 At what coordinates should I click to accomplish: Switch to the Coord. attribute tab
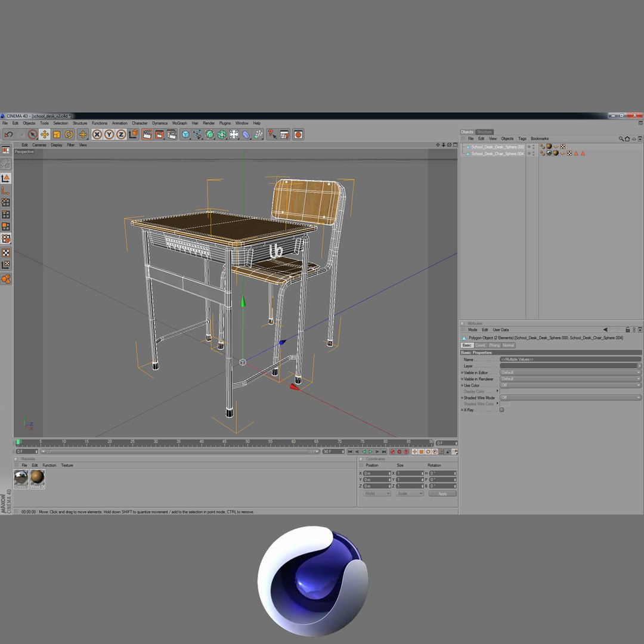pyautogui.click(x=480, y=345)
